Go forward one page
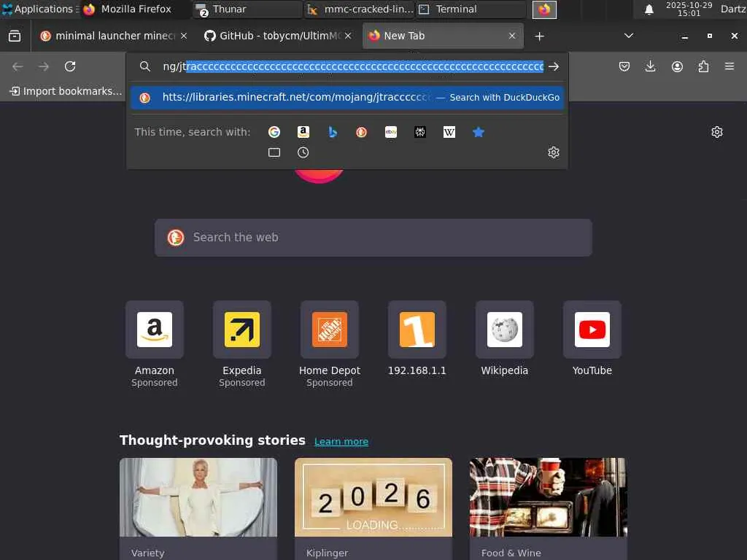Image resolution: width=747 pixels, height=560 pixels. (x=44, y=66)
